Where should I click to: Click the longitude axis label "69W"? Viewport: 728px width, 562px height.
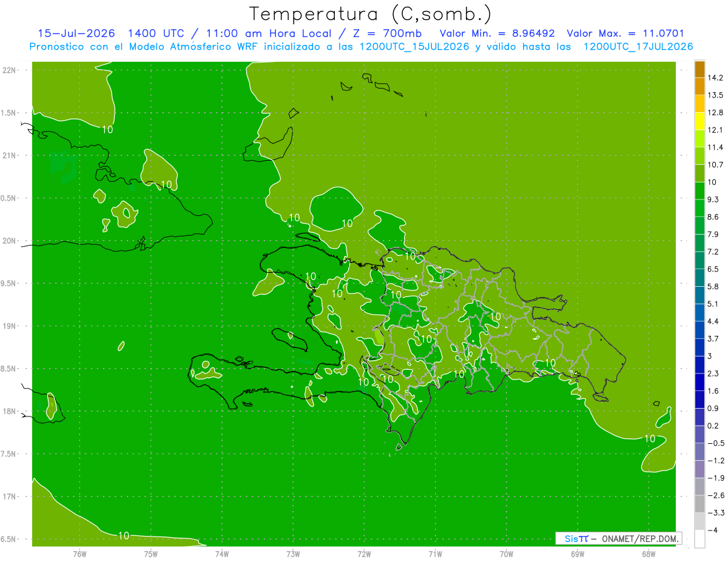click(x=578, y=554)
